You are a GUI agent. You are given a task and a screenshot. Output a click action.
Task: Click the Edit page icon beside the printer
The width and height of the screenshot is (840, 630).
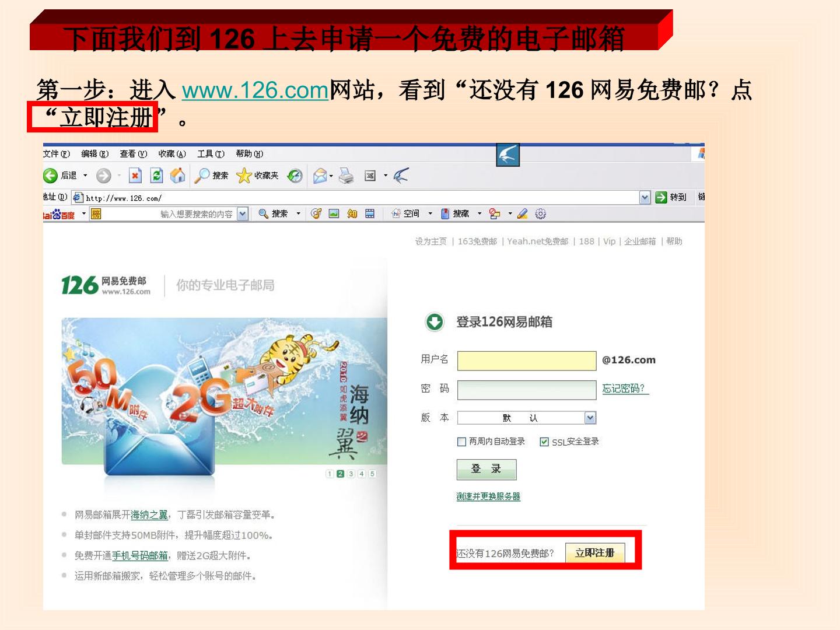(370, 176)
